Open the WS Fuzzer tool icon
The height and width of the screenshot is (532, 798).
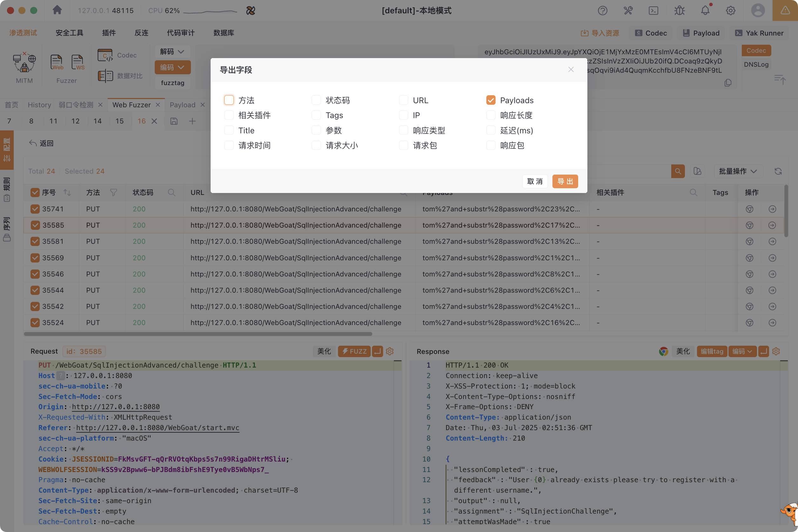click(x=78, y=63)
